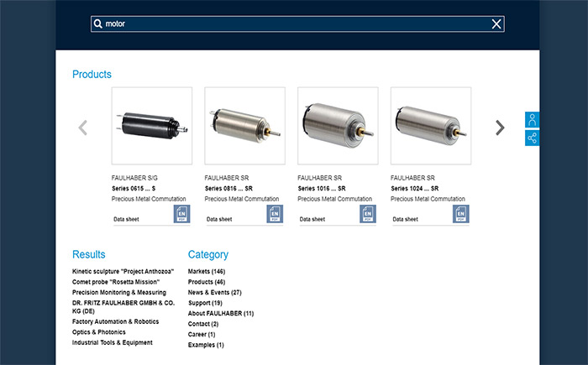This screenshot has width=588, height=365.
Task: Filter by category Support (19)
Action: (x=205, y=303)
